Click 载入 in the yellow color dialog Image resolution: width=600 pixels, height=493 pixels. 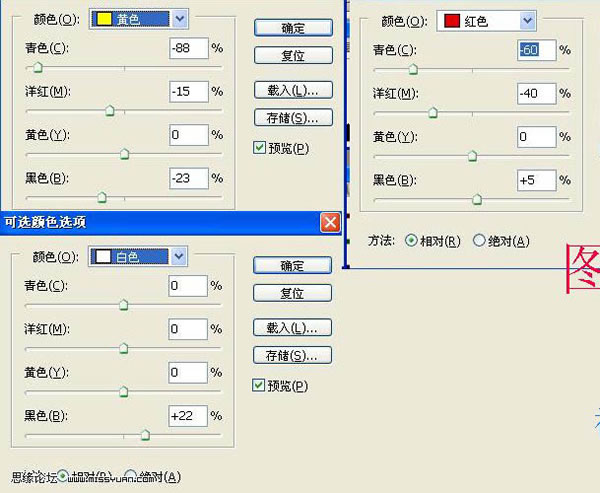click(x=292, y=90)
